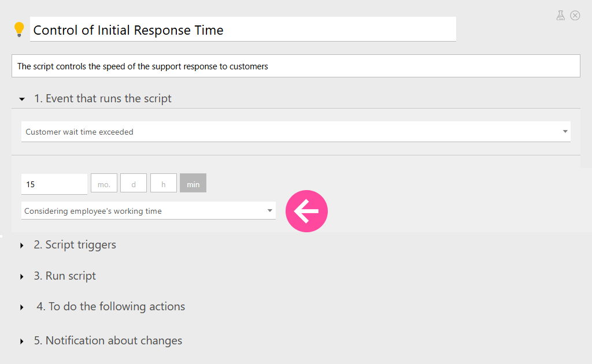592x364 pixels.
Task: Click the triangle beside Run script
Action: pos(22,277)
